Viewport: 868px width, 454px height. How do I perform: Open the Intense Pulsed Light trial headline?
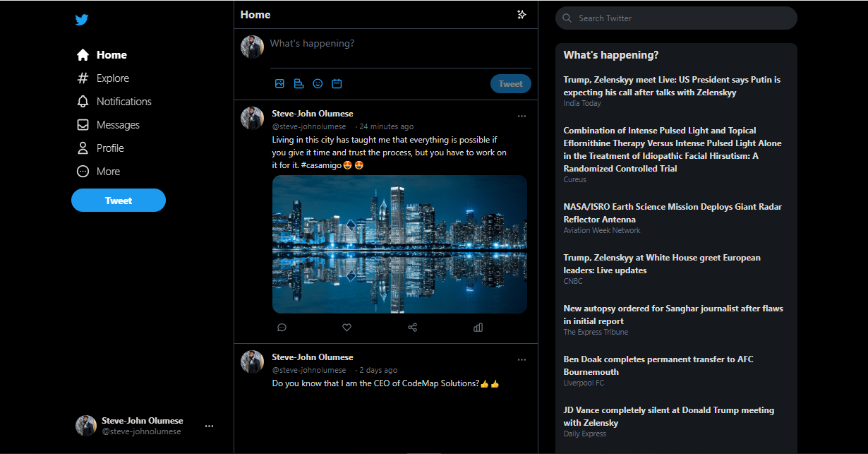(x=673, y=150)
